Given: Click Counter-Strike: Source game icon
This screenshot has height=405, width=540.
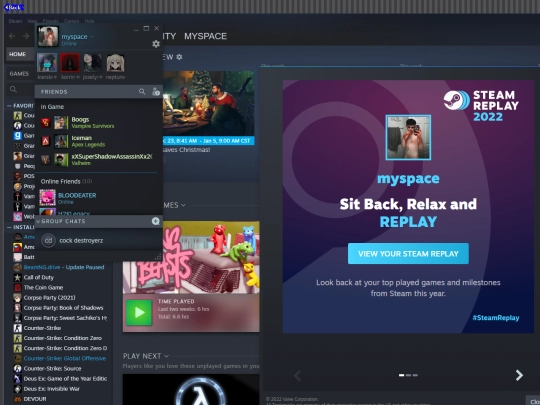Looking at the screenshot, I should 18,368.
